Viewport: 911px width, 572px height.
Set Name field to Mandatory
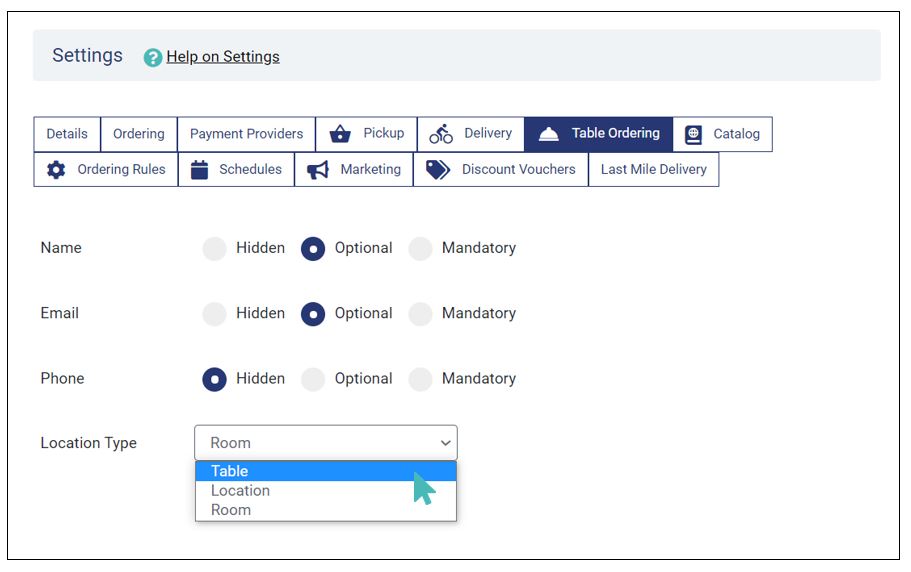tap(420, 249)
